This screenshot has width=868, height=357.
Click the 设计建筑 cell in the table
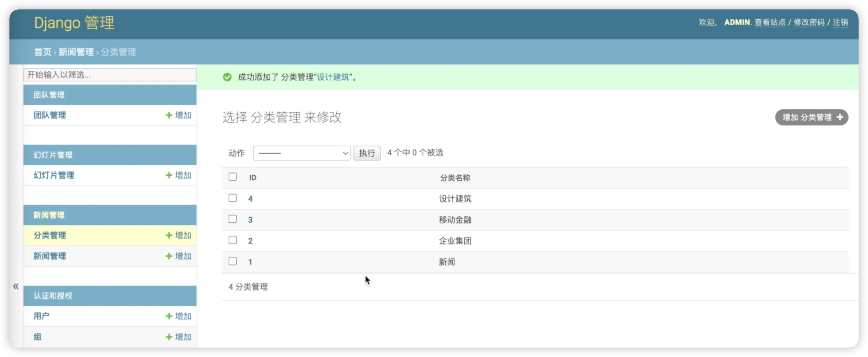point(455,199)
